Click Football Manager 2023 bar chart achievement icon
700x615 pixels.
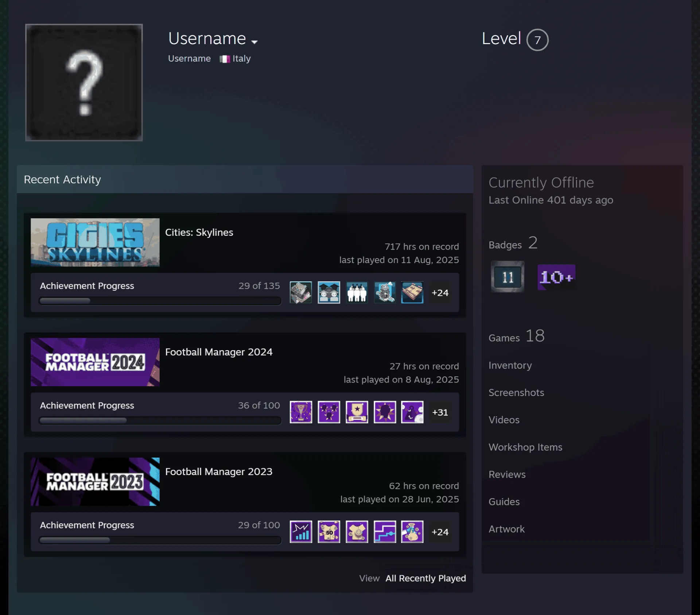point(301,532)
